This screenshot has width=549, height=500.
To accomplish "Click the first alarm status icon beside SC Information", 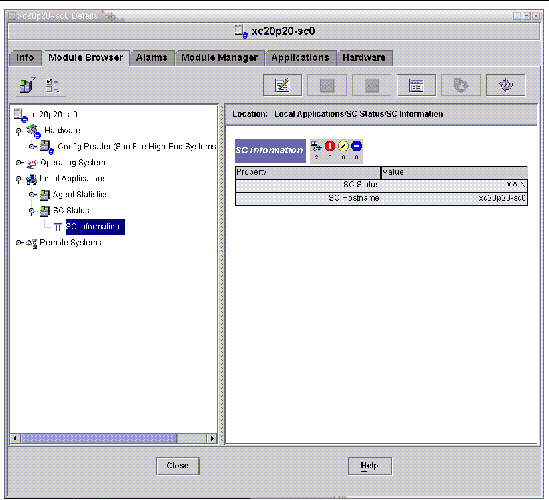I will 316,146.
